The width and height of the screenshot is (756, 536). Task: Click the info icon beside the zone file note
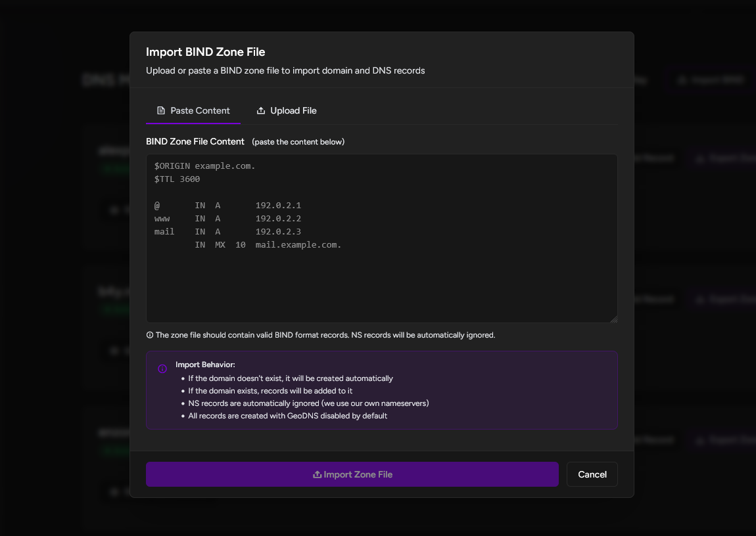coord(149,335)
